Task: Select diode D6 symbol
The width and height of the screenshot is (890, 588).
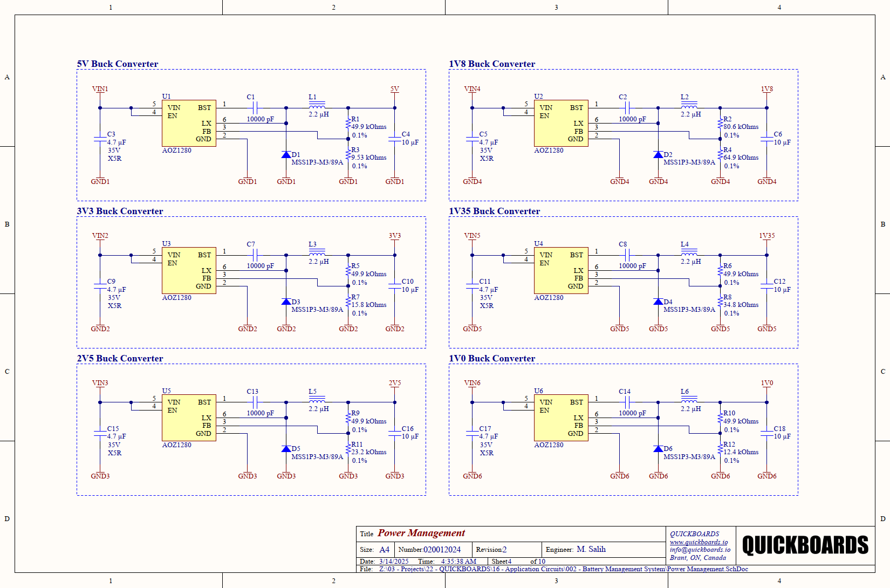Action: [658, 449]
